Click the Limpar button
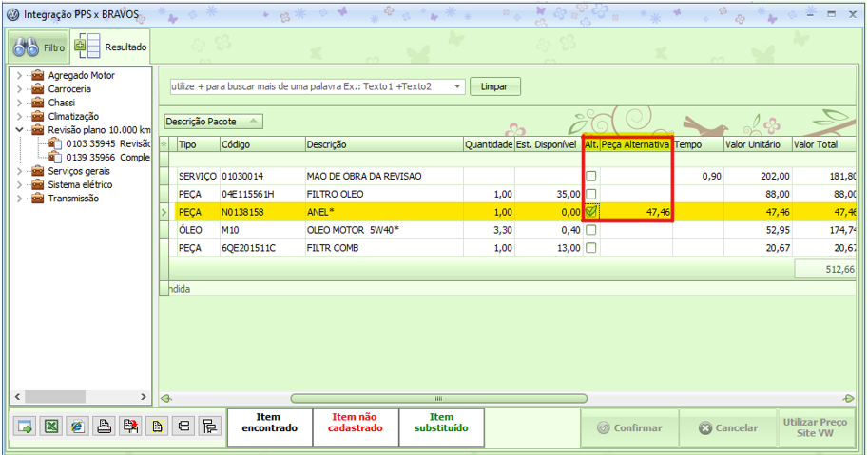Image resolution: width=868 pixels, height=455 pixels. click(495, 86)
